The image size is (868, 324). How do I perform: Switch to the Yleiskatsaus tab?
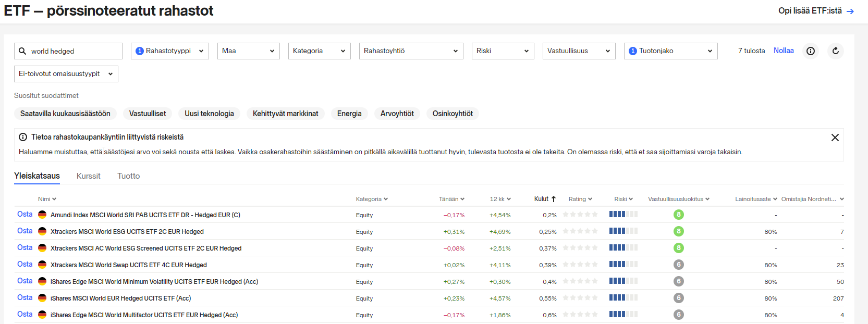pos(37,176)
